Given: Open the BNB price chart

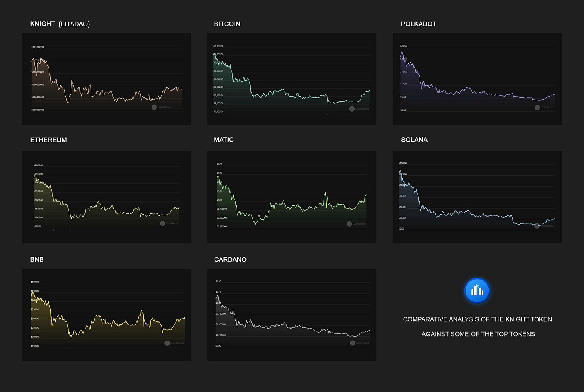Looking at the screenshot, I should click(x=106, y=315).
